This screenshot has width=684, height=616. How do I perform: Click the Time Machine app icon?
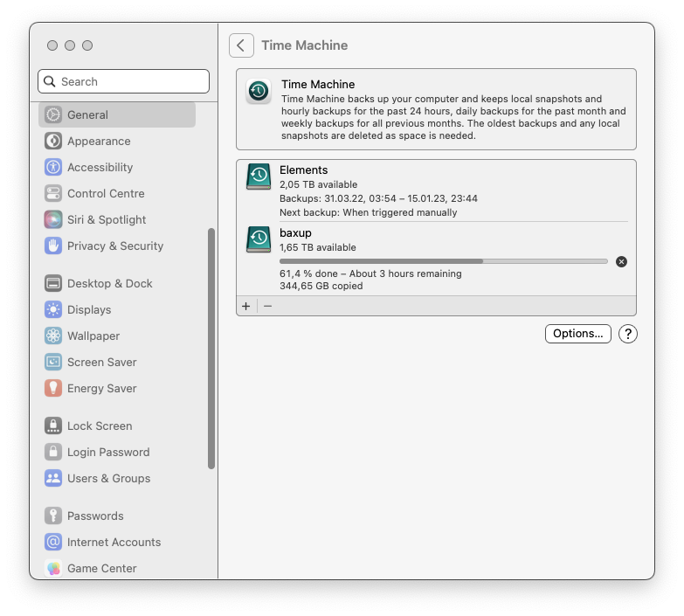(259, 92)
